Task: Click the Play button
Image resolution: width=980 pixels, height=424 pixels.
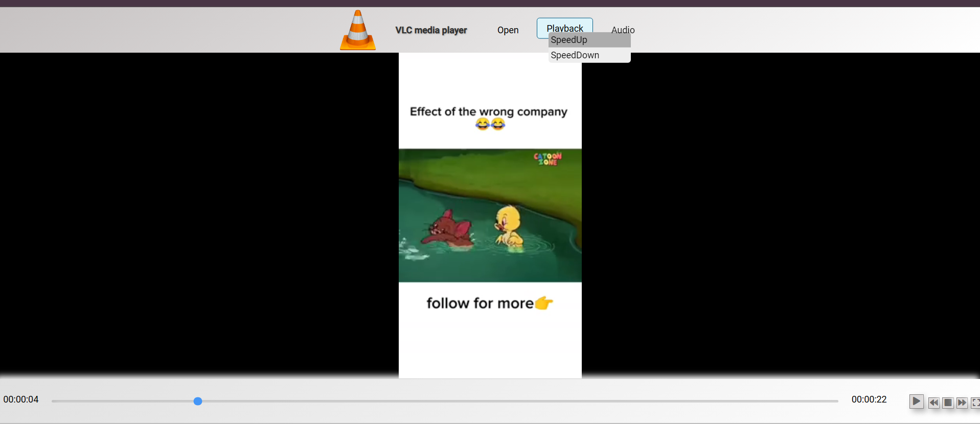Action: coord(916,401)
